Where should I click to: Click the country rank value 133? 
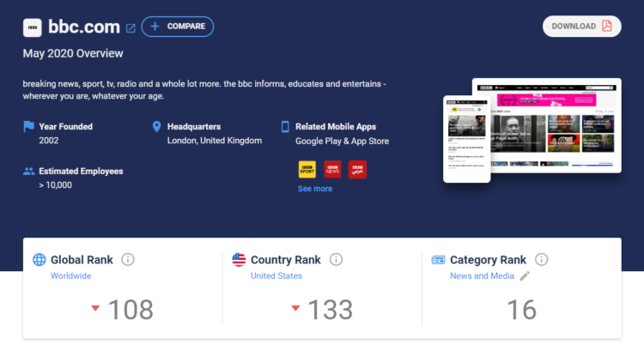click(x=331, y=310)
